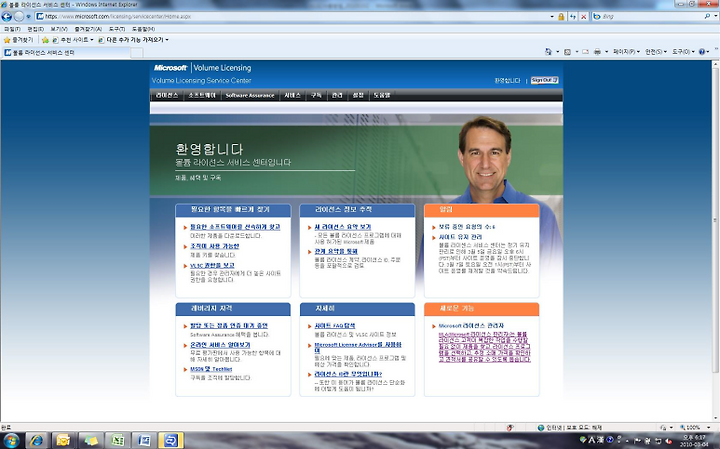The width and height of the screenshot is (720, 449).
Task: Open the 안전(S) command bar menu
Action: 656,52
